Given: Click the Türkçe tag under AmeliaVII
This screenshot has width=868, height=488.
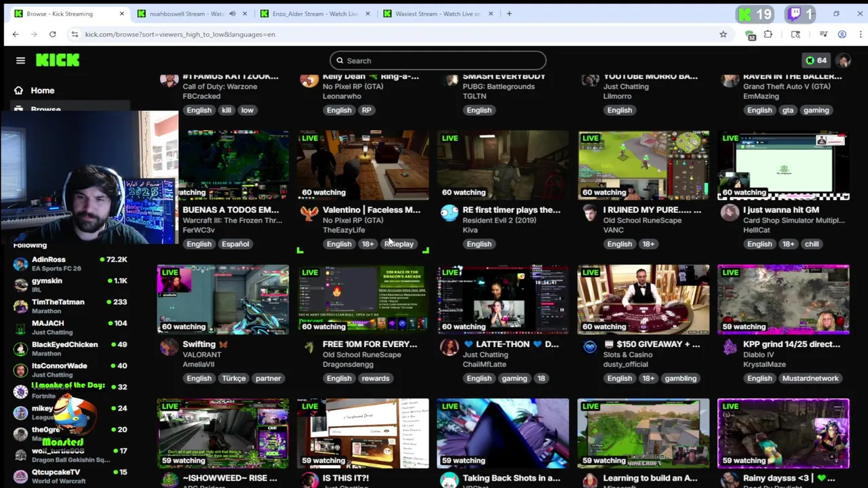Looking at the screenshot, I should pyautogui.click(x=234, y=378).
